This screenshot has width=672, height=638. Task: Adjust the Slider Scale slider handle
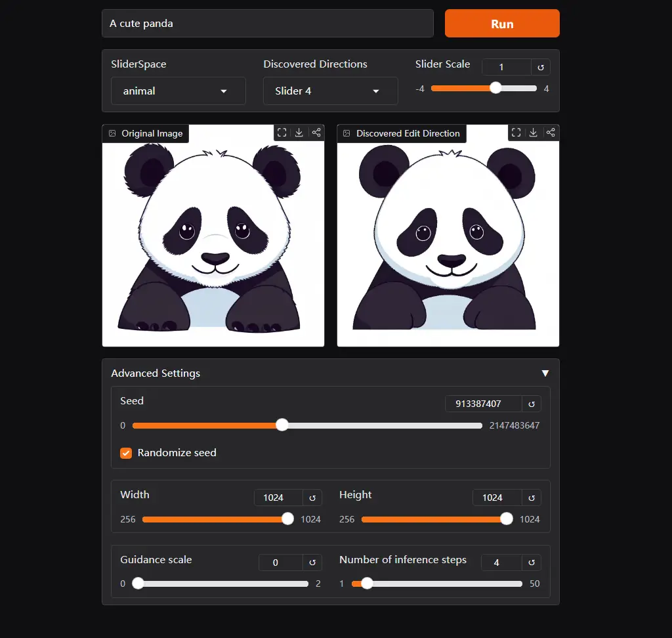(x=495, y=88)
